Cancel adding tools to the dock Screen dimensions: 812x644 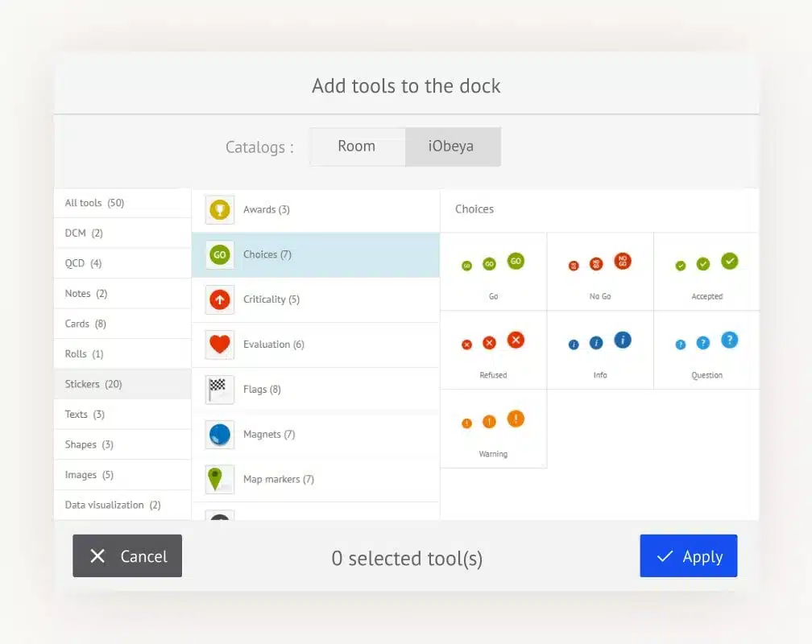pyautogui.click(x=127, y=556)
